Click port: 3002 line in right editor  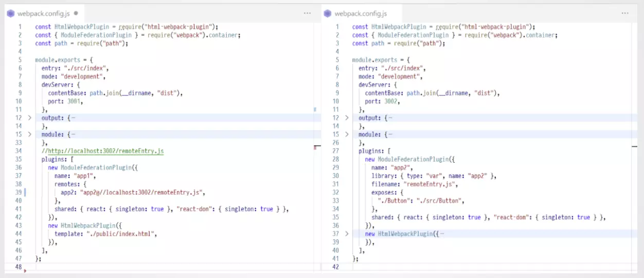(x=382, y=101)
